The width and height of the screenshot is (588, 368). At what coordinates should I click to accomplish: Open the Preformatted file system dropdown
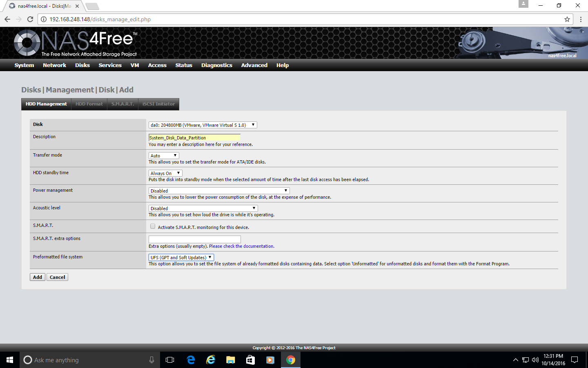tap(181, 258)
